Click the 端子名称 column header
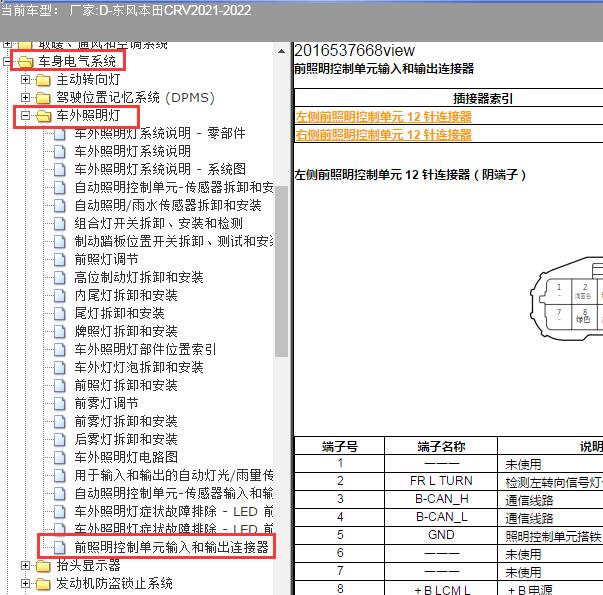This screenshot has width=603, height=595. pos(441,446)
